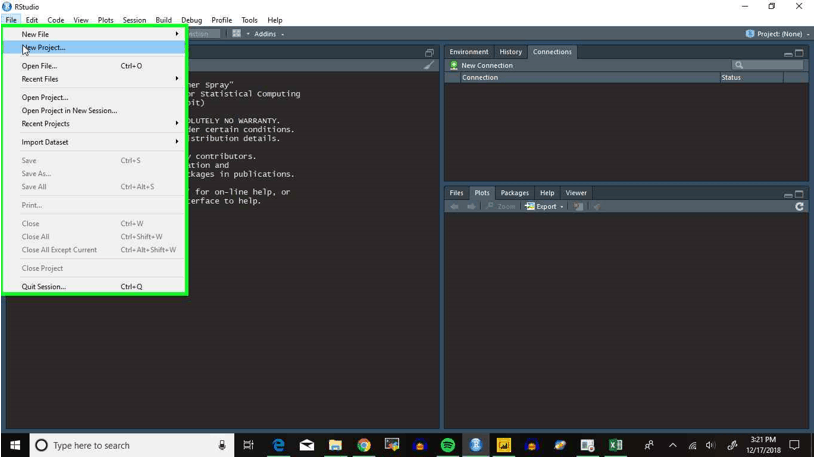Choose Quit Session... from the File menu
The image size is (815, 457).
pyautogui.click(x=95, y=286)
